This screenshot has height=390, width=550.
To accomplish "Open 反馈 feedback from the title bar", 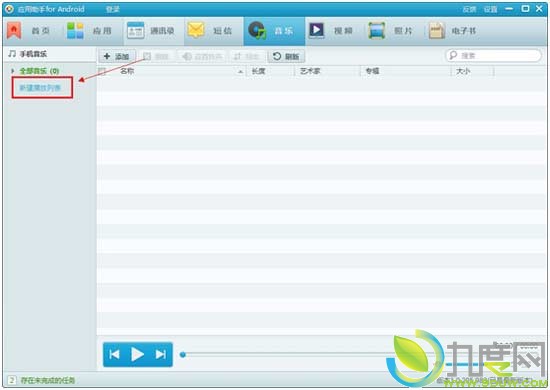I will click(x=469, y=9).
